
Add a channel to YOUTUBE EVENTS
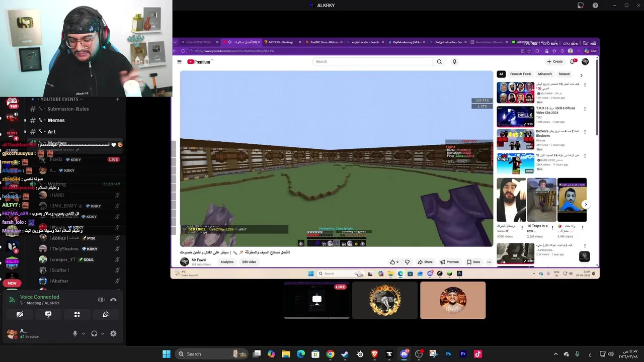point(117,99)
